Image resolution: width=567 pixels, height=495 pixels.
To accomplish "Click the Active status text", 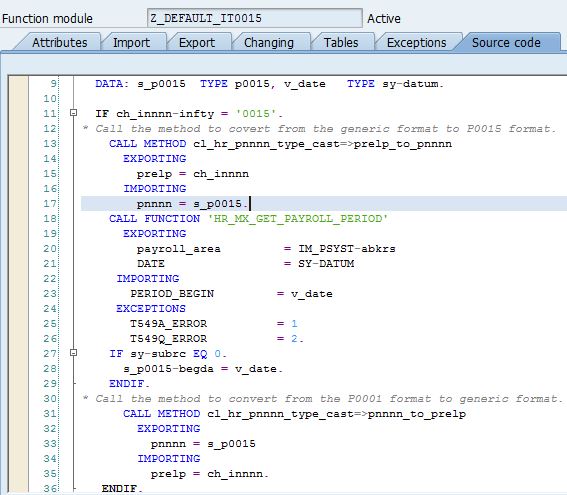I will [384, 18].
